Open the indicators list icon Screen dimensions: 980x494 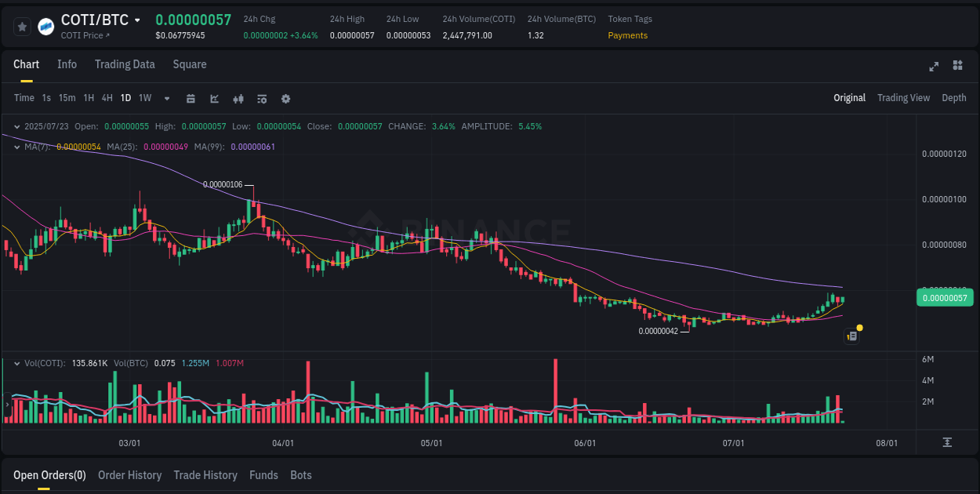click(262, 99)
